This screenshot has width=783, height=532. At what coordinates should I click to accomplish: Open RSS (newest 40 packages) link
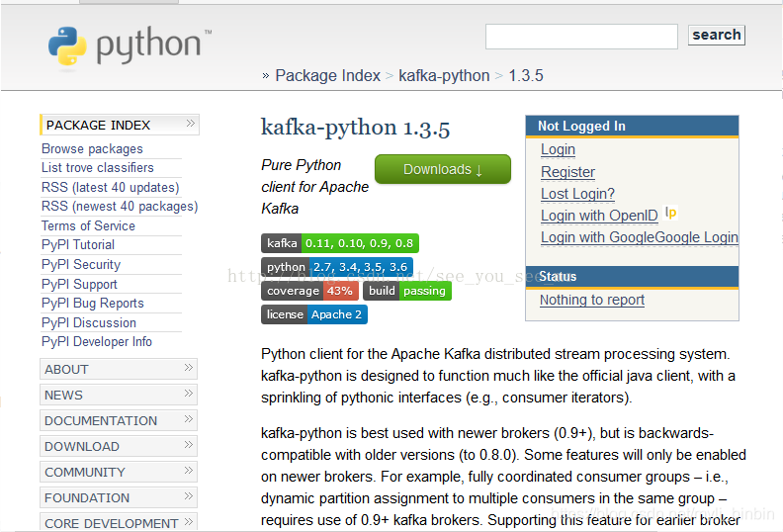coord(120,207)
